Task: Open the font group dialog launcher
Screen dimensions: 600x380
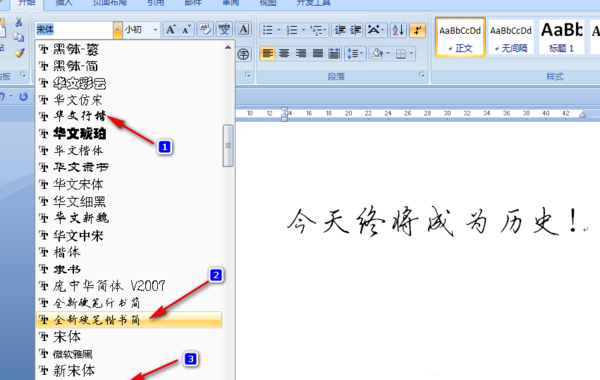Action: (x=248, y=75)
